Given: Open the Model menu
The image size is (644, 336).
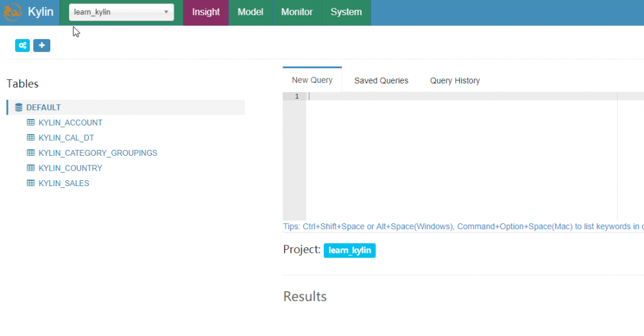Looking at the screenshot, I should tap(250, 12).
